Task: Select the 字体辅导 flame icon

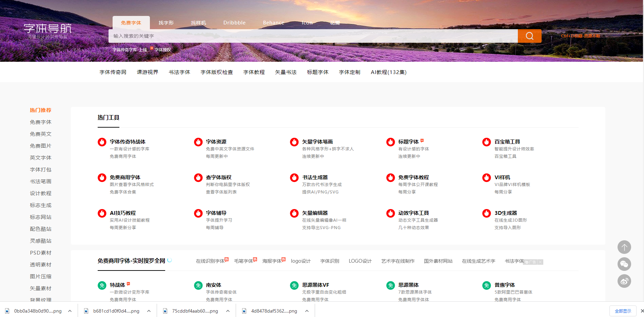Action: pyautogui.click(x=198, y=213)
